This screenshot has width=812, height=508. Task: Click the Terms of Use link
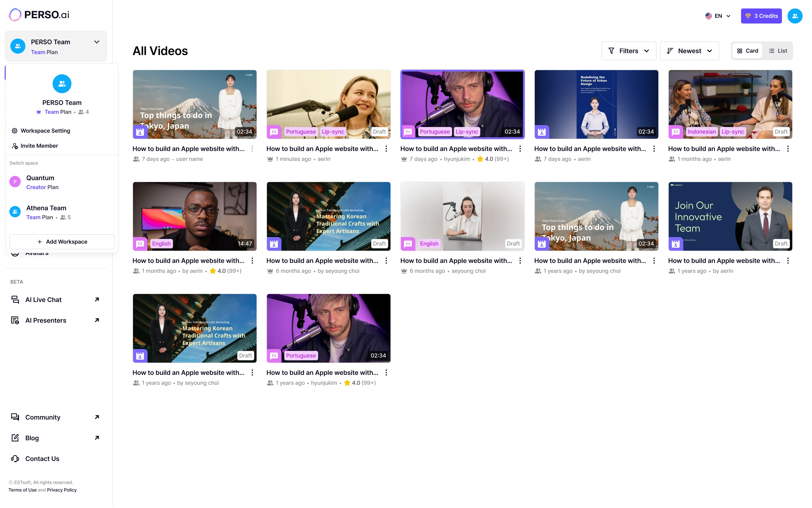23,490
